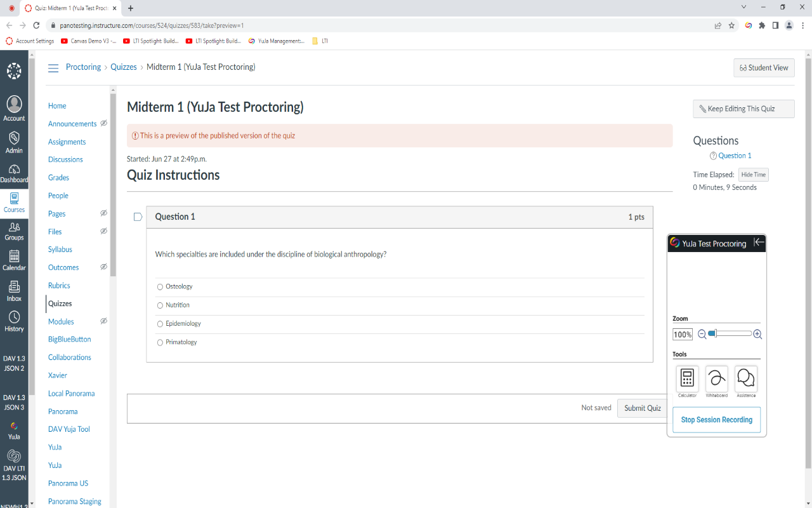Open the Canvas hamburger navigation menu
The width and height of the screenshot is (812, 508).
pos(53,68)
